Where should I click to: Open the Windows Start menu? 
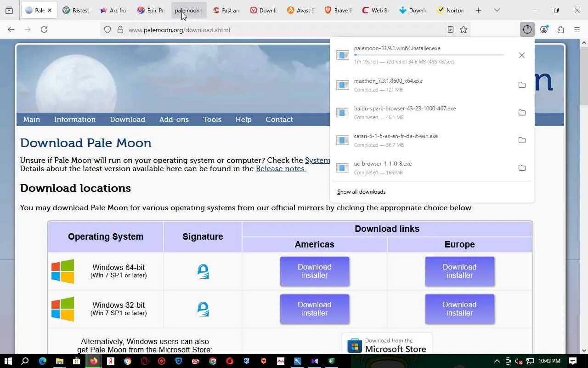point(8,361)
